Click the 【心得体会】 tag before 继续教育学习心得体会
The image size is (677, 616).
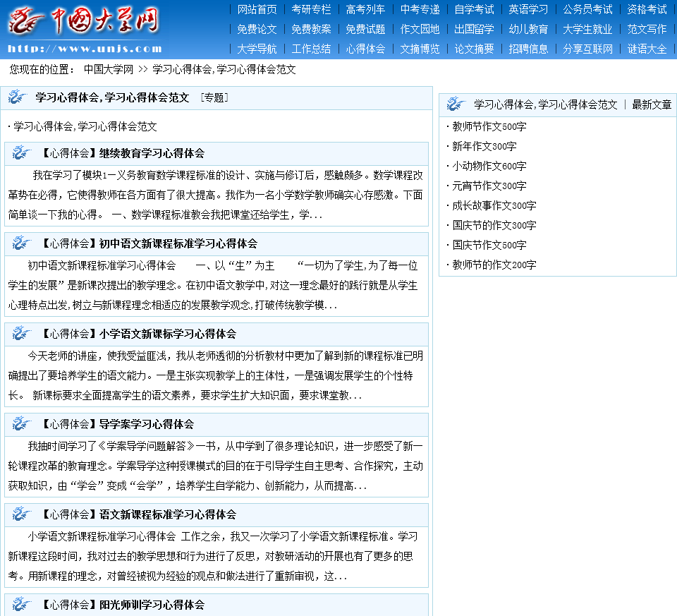tap(69, 153)
